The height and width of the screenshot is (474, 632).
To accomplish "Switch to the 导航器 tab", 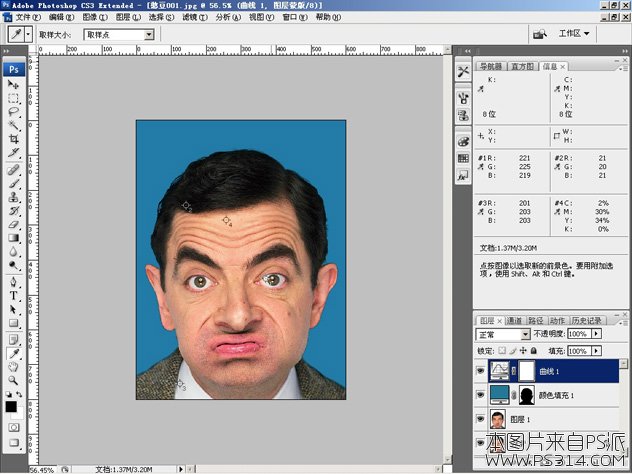I will [x=491, y=67].
